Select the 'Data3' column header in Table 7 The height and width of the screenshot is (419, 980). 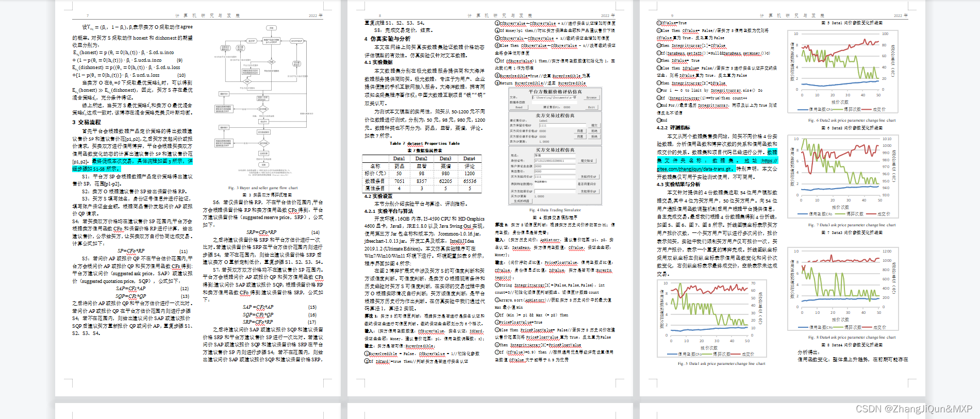[445, 159]
